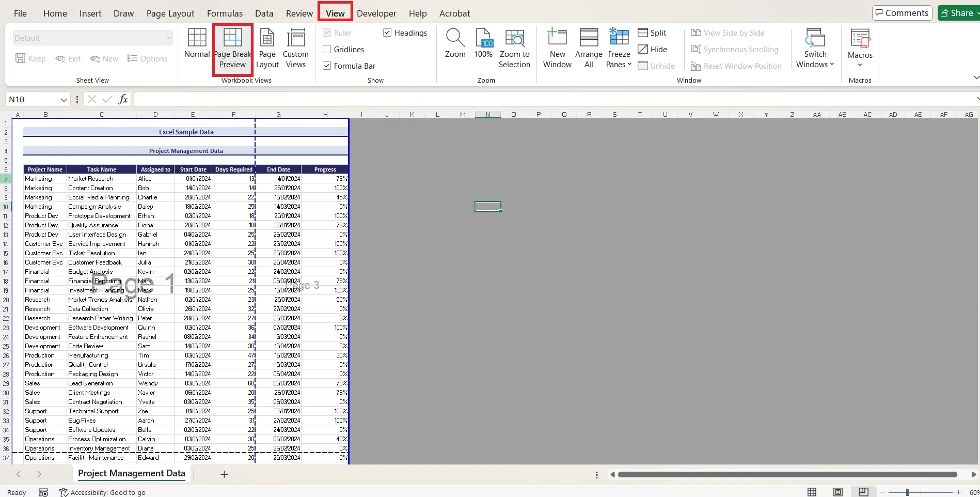Image resolution: width=980 pixels, height=497 pixels.
Task: Switch to the Data tab
Action: 264,13
